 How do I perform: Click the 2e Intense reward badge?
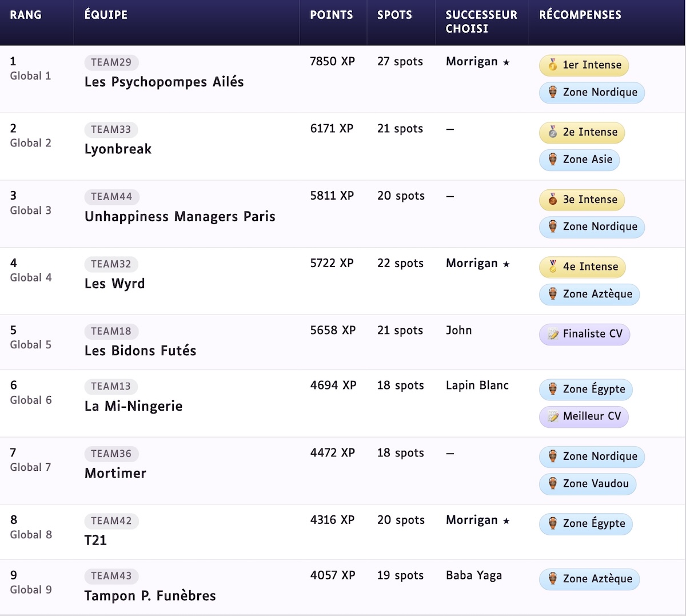[582, 132]
